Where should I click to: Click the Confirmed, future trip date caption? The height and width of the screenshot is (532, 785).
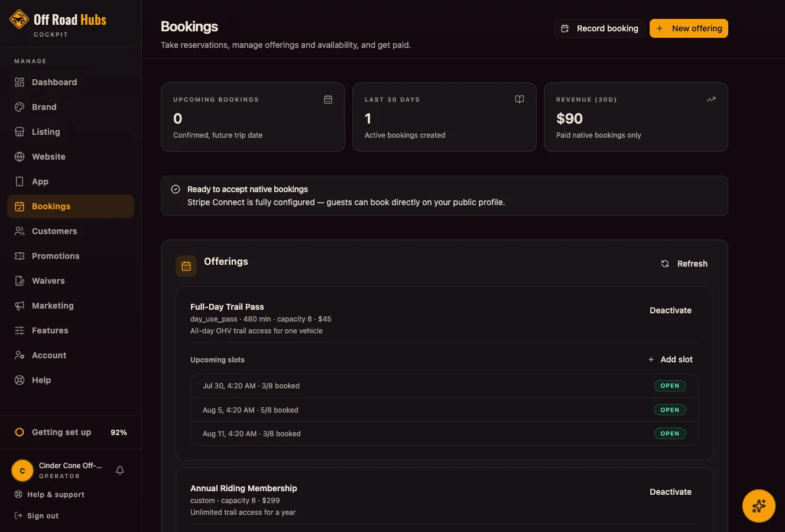[218, 135]
